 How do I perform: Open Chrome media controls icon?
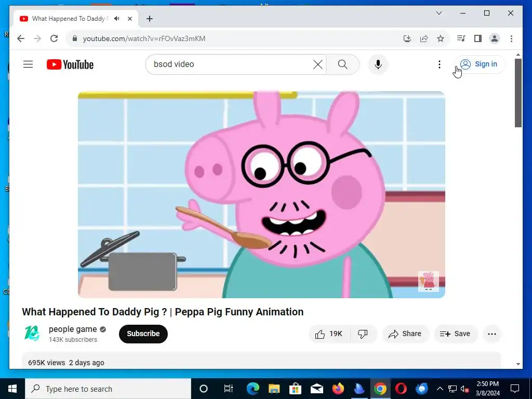click(461, 38)
